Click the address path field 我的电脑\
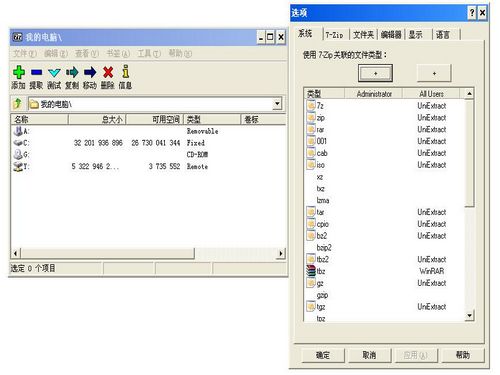 150,104
